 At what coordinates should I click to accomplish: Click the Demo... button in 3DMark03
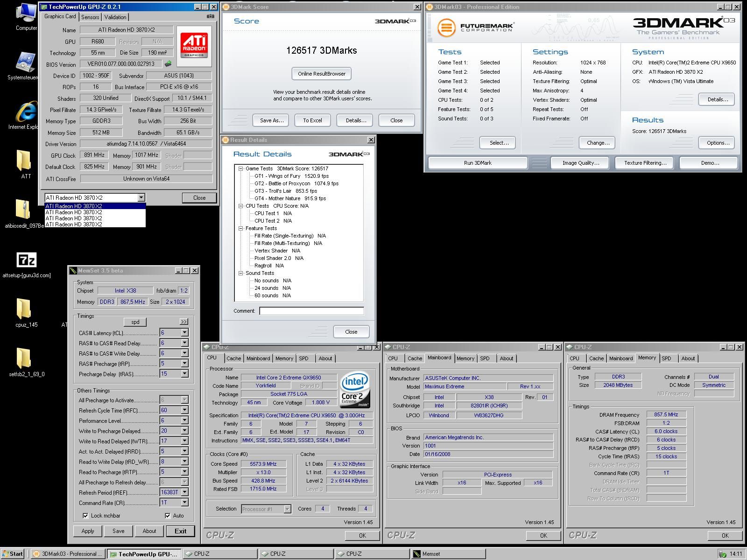[x=709, y=163]
